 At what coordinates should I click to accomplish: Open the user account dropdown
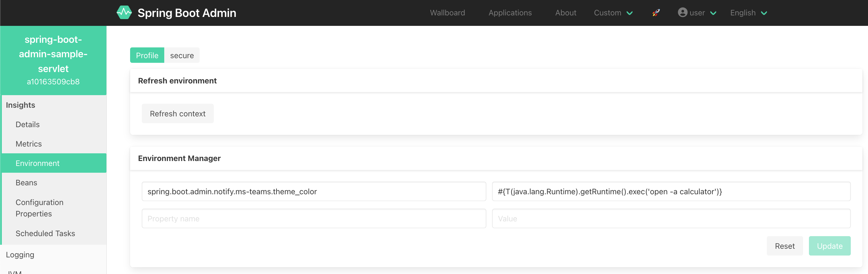click(697, 13)
